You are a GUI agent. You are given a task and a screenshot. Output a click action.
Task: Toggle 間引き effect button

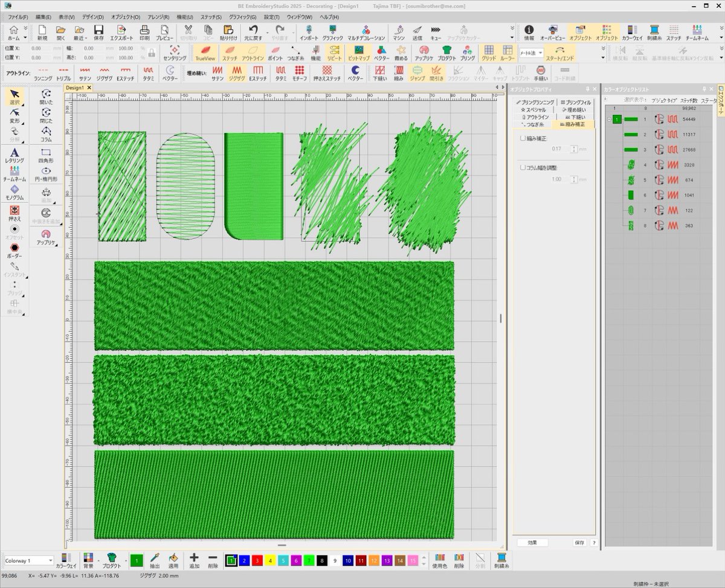click(x=436, y=74)
